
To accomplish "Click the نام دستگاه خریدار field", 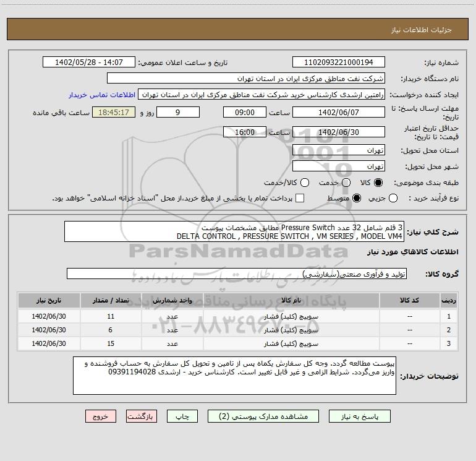I will click(246, 78).
